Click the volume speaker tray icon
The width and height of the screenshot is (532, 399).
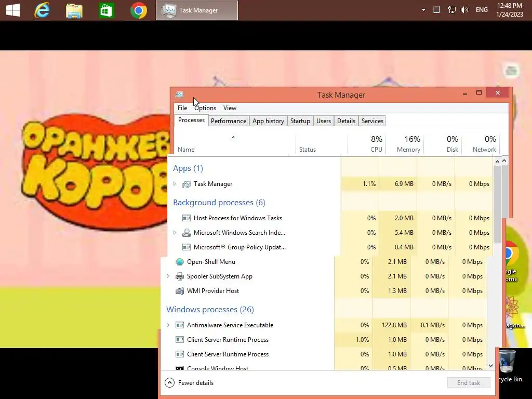click(464, 10)
